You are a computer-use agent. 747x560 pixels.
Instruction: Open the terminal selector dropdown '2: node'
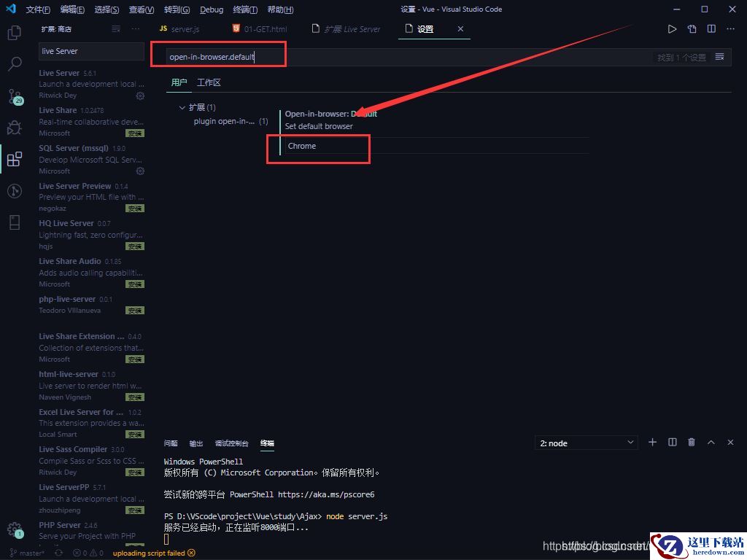[x=587, y=443]
